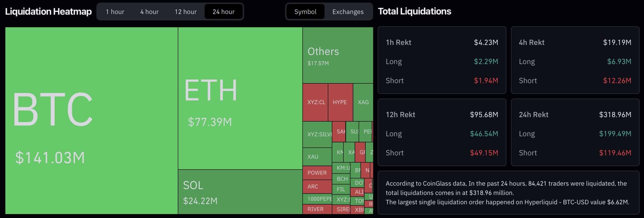Click the XAU heatmap tile
This screenshot has height=218, width=644.
point(317,157)
